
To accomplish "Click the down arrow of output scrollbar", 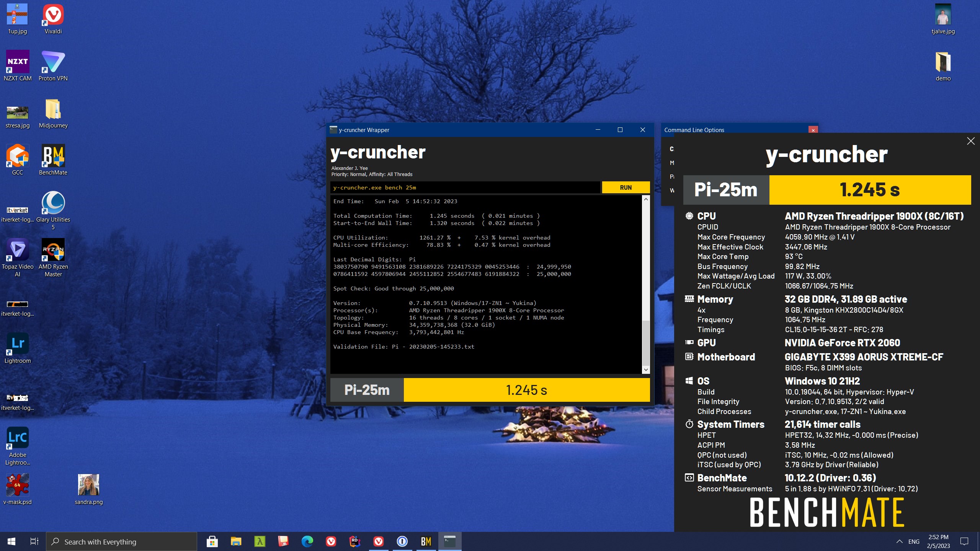I will tap(646, 370).
